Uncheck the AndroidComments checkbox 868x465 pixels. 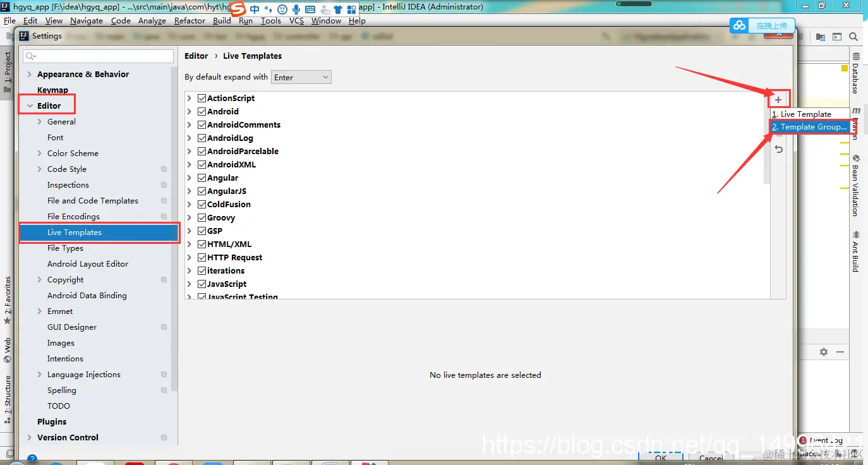tap(202, 124)
